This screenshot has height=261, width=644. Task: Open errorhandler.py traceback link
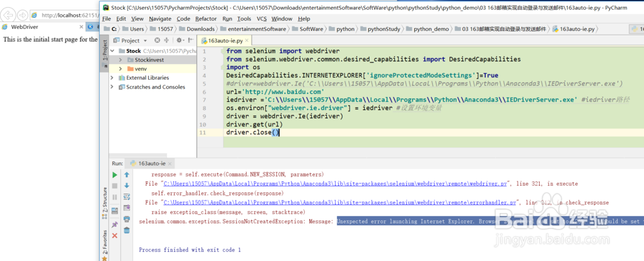pos(339,203)
